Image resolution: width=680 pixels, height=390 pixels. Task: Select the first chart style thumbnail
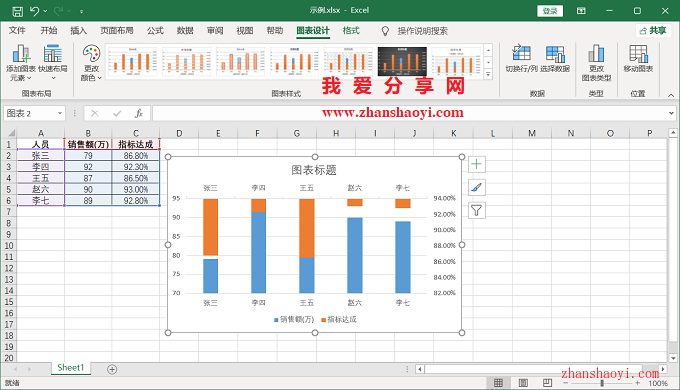tap(131, 62)
